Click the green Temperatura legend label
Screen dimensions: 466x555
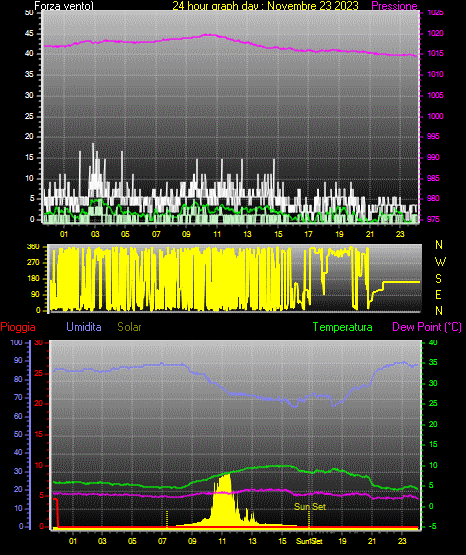tap(342, 327)
